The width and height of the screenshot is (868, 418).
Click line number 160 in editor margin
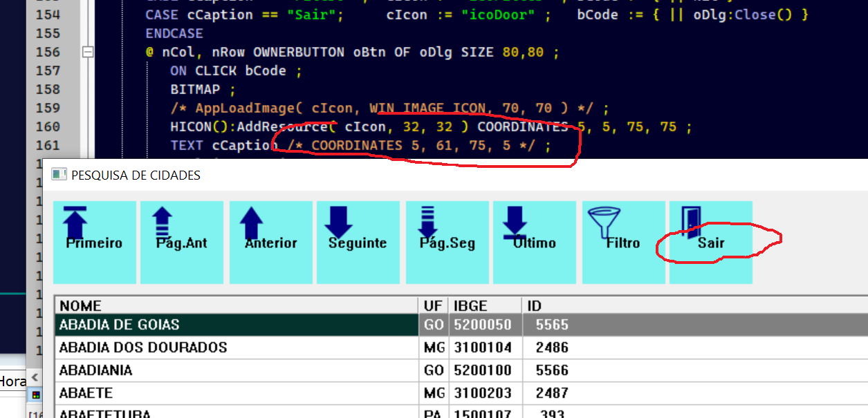tap(47, 126)
